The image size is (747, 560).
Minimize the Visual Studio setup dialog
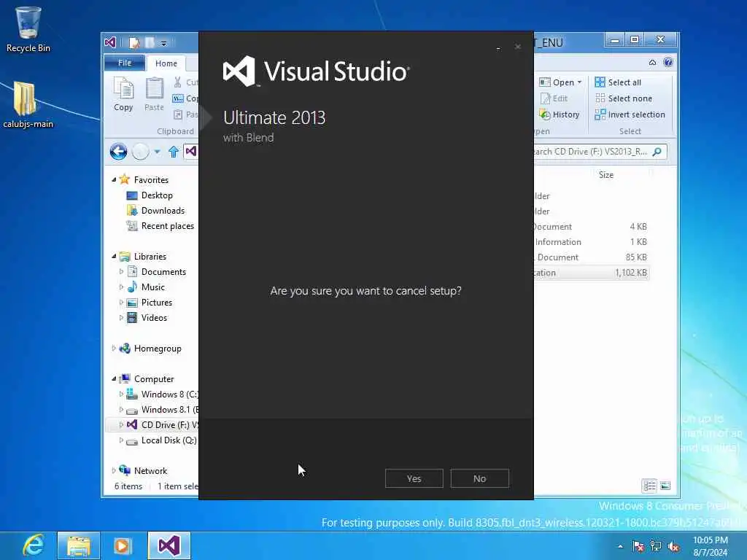(x=498, y=47)
